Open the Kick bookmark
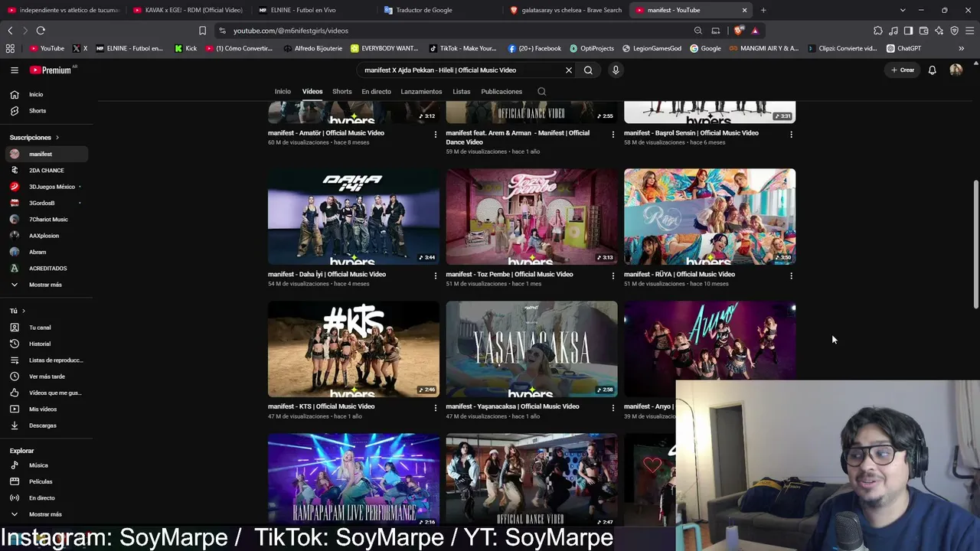Screen dimensions: 980x551 (x=185, y=48)
